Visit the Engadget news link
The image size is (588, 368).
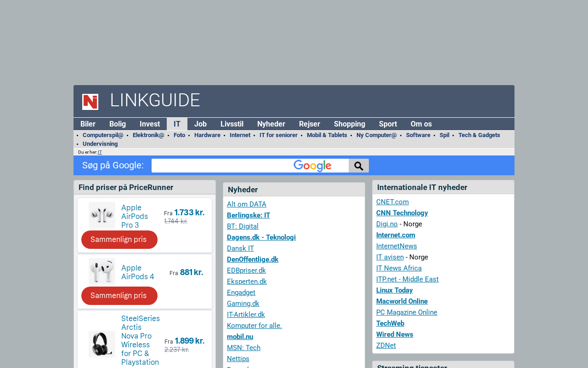[x=241, y=293]
